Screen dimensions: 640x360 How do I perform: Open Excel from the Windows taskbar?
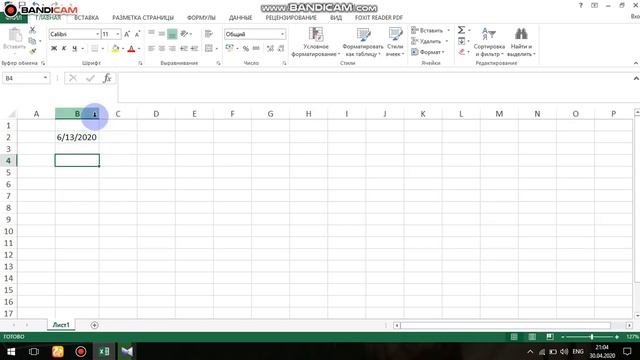click(104, 351)
